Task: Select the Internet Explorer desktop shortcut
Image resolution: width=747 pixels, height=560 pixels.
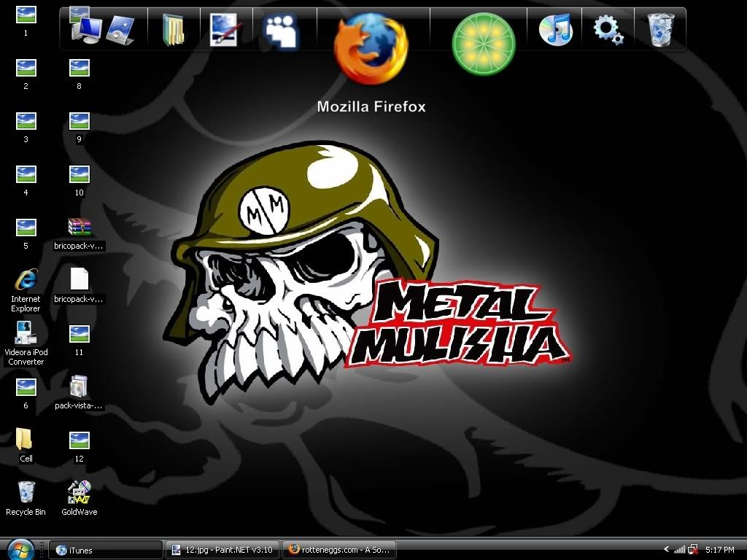Action: coord(26,290)
